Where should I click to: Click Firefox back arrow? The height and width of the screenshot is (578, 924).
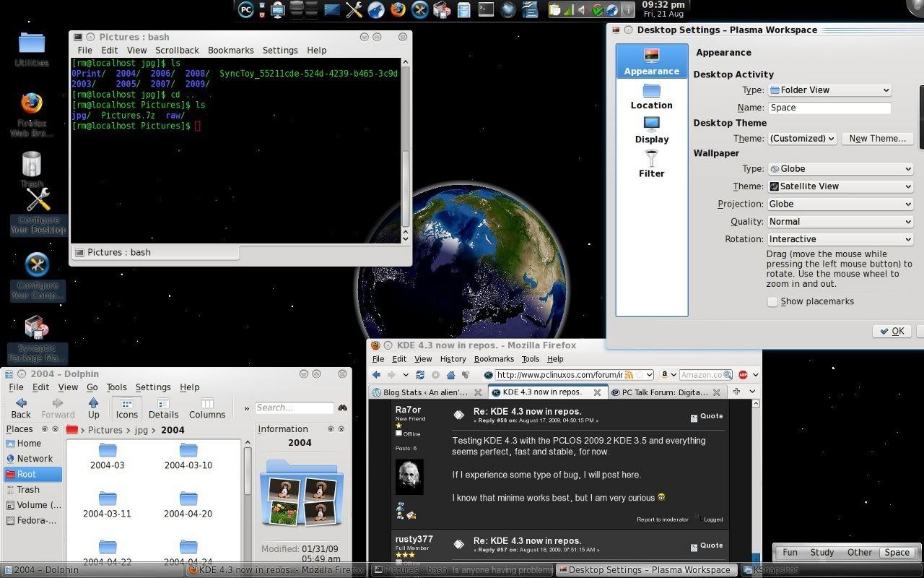pyautogui.click(x=376, y=374)
